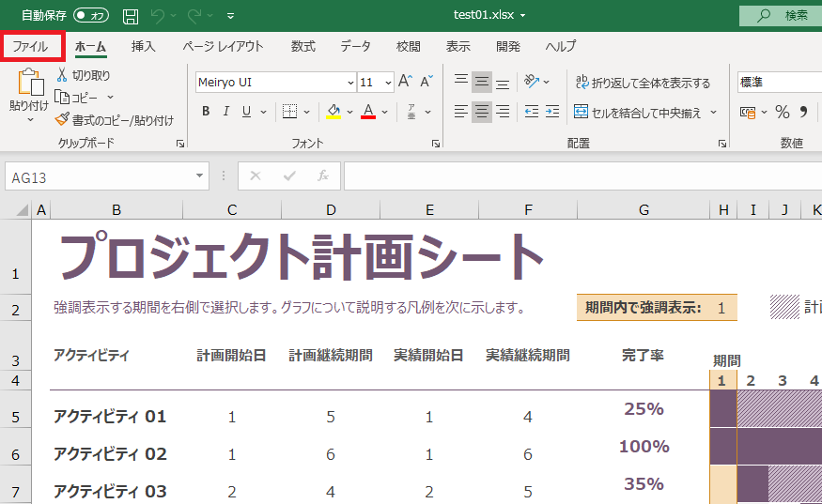
Task: Open the フォント dialog launcher
Action: (436, 144)
